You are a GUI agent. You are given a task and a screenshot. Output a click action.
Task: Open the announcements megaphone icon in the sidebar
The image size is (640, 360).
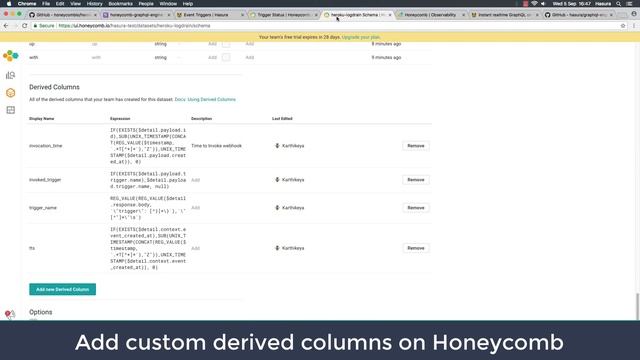pyautogui.click(x=10, y=314)
